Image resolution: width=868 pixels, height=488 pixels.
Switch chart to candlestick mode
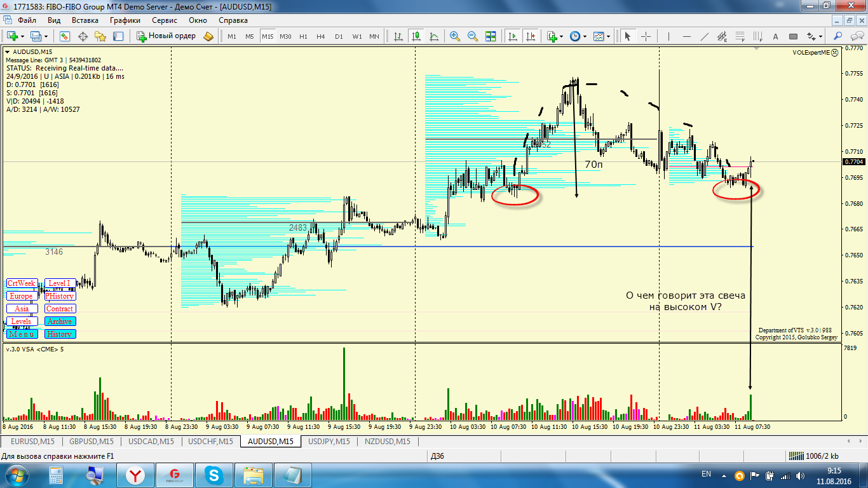click(416, 36)
